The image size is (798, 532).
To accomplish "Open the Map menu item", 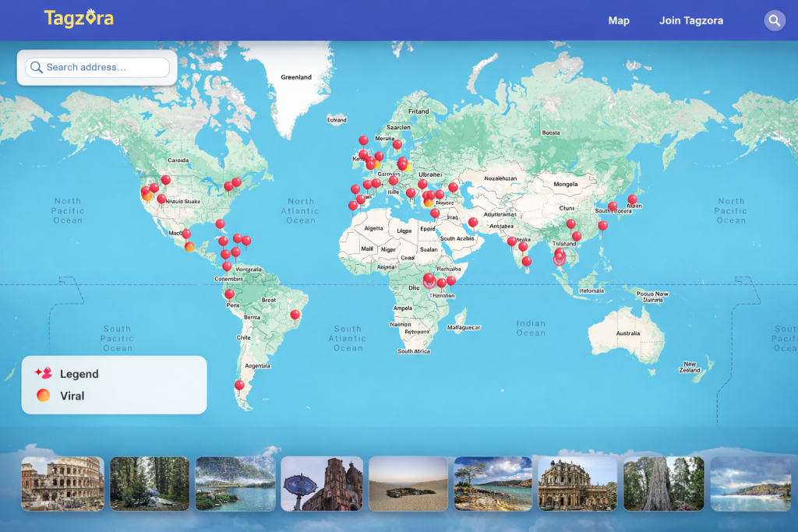I will click(619, 21).
